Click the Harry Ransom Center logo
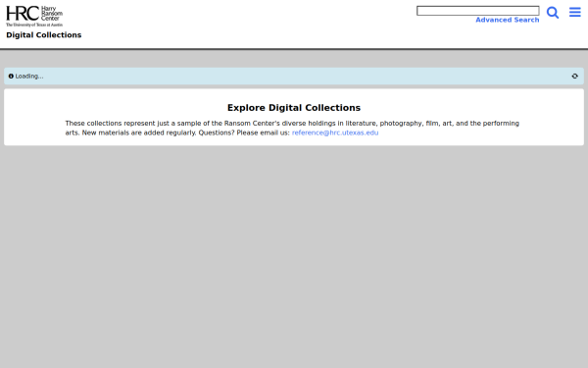This screenshot has height=368, width=588. (34, 16)
